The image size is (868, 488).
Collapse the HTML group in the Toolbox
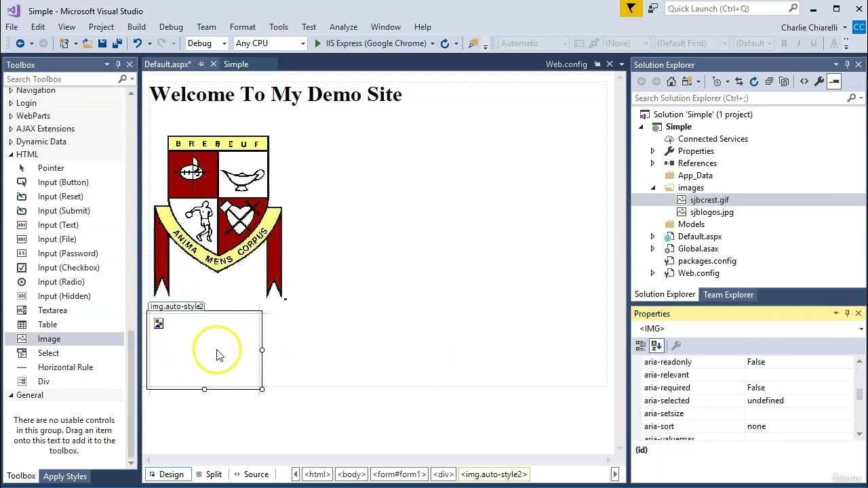tap(11, 155)
